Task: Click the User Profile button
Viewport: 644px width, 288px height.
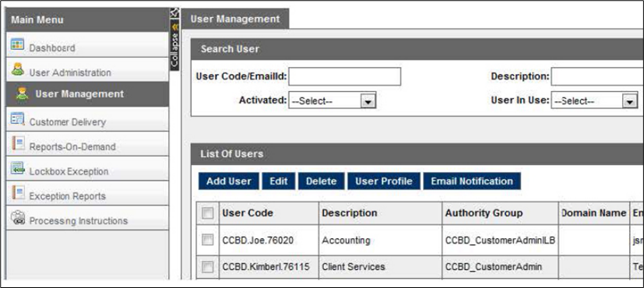Action: coord(384,181)
